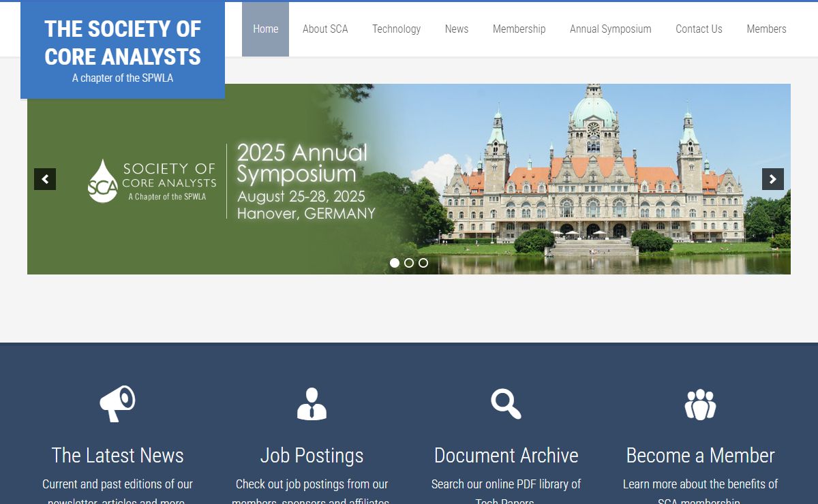Click 'Learn more about the benefits of' text
Viewport: 818px width, 504px height.
pyautogui.click(x=700, y=484)
